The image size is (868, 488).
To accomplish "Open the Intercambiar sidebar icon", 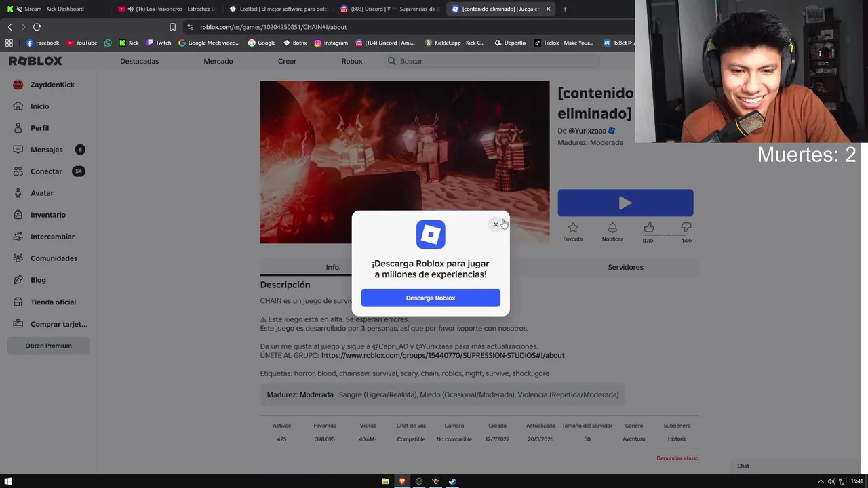I will pyautogui.click(x=18, y=237).
